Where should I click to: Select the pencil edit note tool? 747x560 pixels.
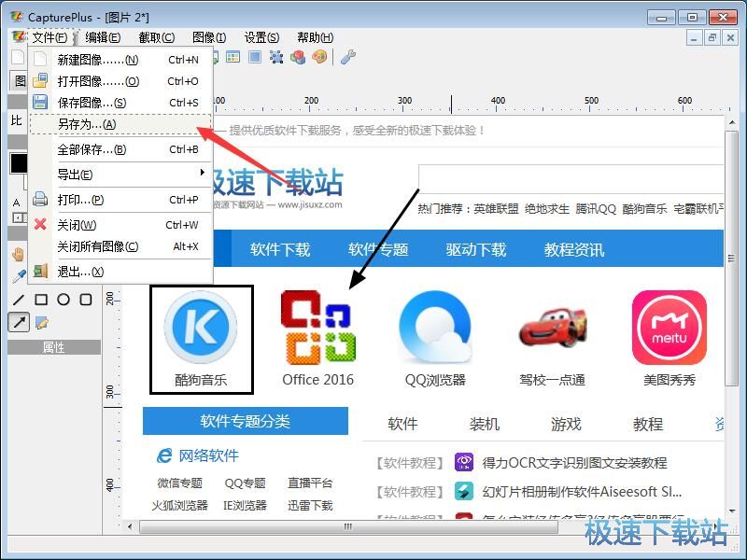coord(42,323)
